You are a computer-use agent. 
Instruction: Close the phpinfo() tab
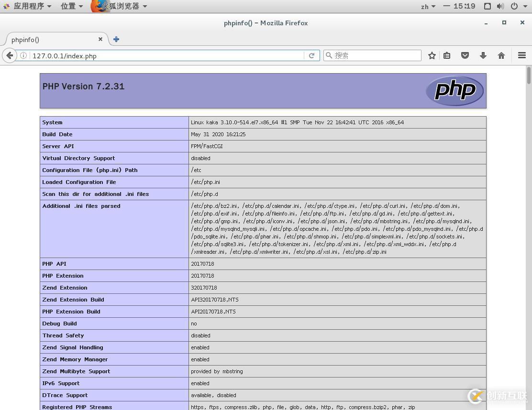tap(100, 39)
